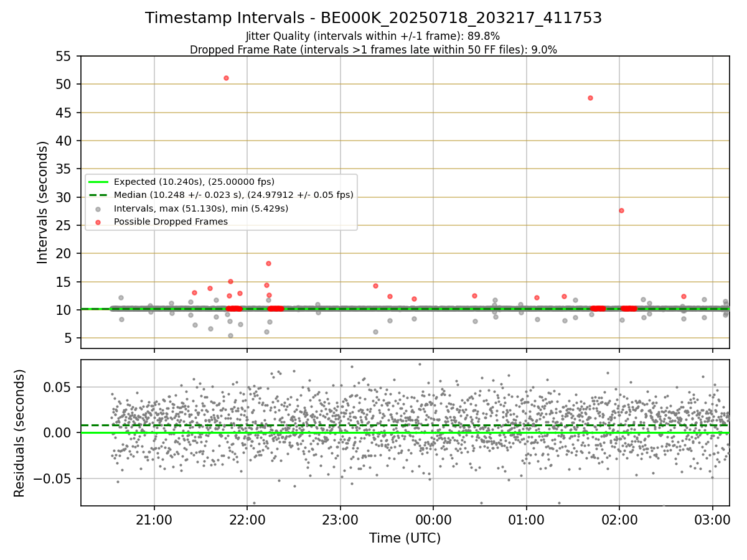
Task: Click the 'Intervals (seconds)' y-axis label
Action: pos(42,202)
